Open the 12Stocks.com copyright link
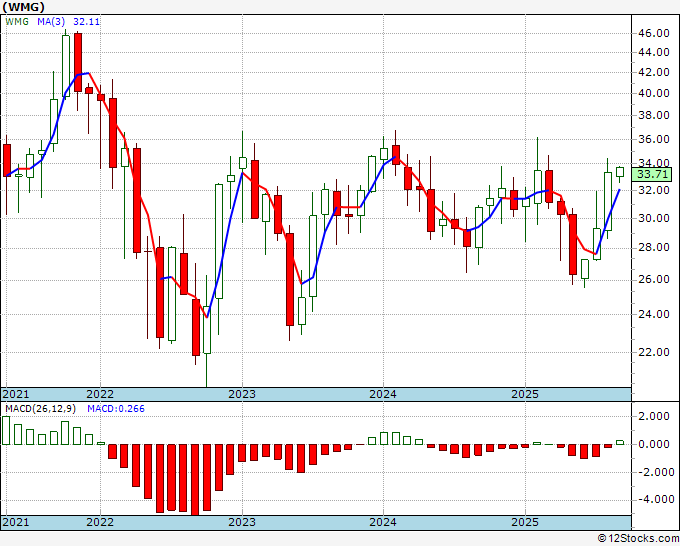Viewport: 680px width, 546px height. (x=638, y=539)
